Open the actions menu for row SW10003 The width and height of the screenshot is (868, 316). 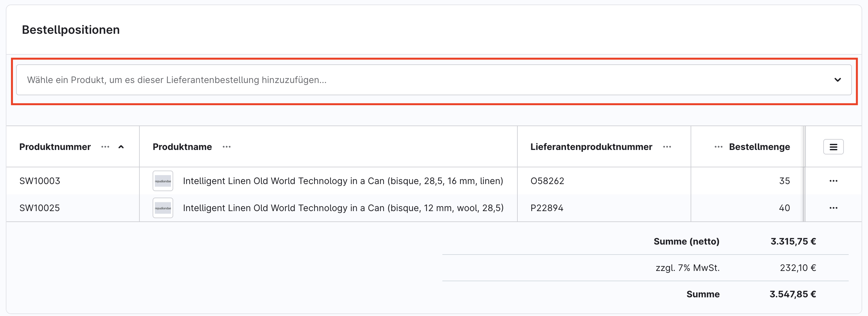pyautogui.click(x=834, y=181)
